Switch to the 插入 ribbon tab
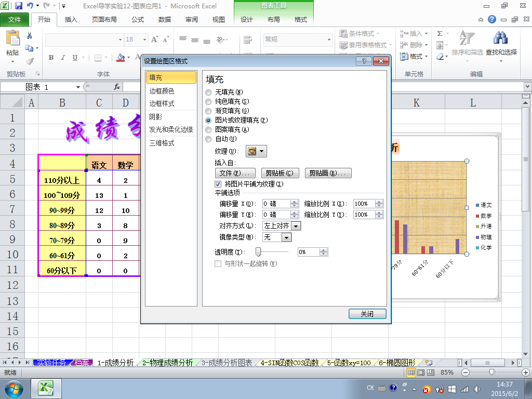The width and height of the screenshot is (532, 399). tap(71, 19)
